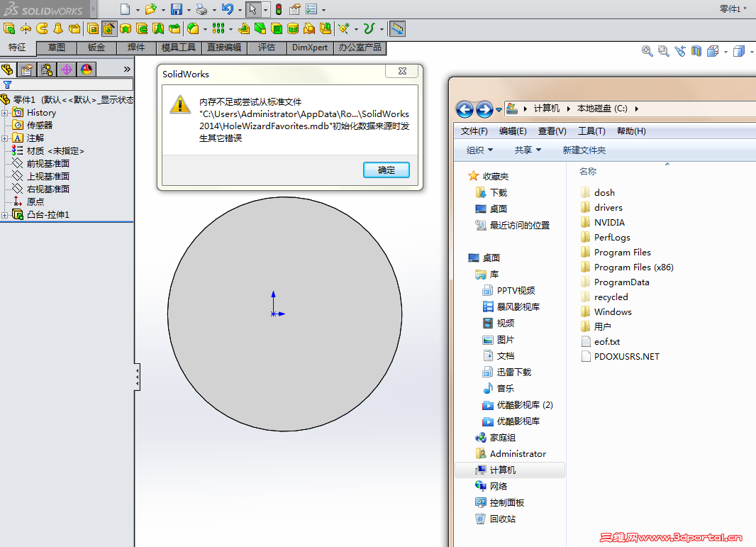The image size is (756, 547).
Task: Open the View Orientation dropdown arrow
Action: coord(726,52)
